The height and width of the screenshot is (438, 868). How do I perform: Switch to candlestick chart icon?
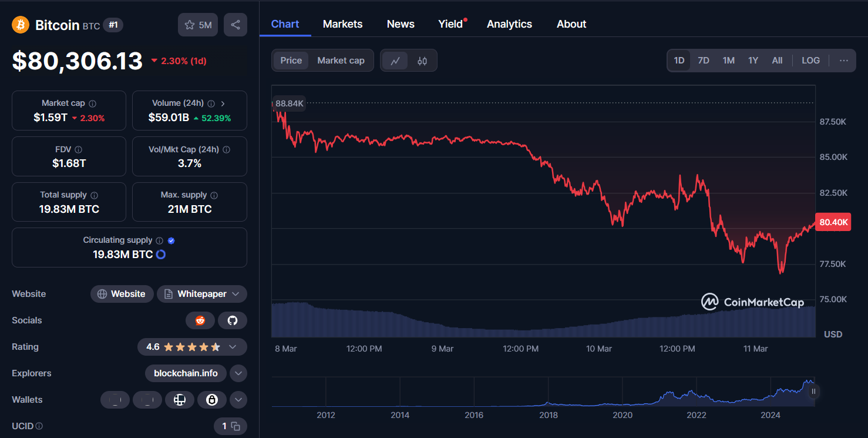(x=422, y=61)
